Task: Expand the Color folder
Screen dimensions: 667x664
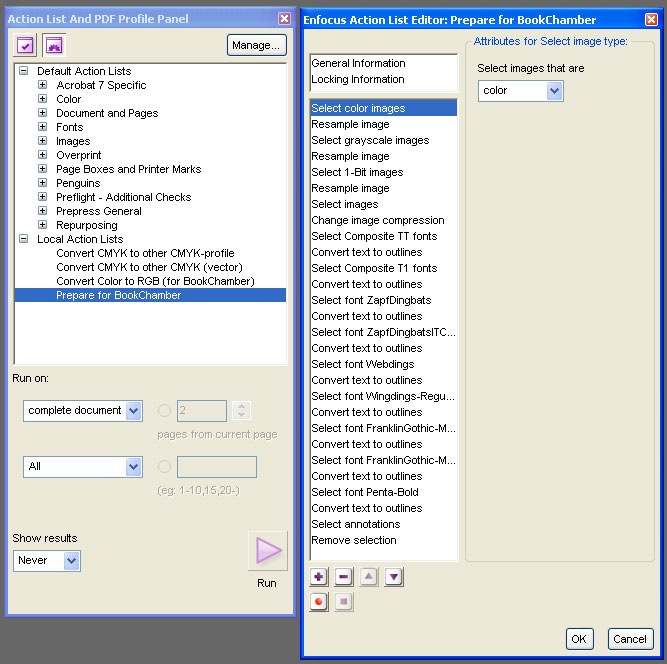Action: [x=43, y=99]
